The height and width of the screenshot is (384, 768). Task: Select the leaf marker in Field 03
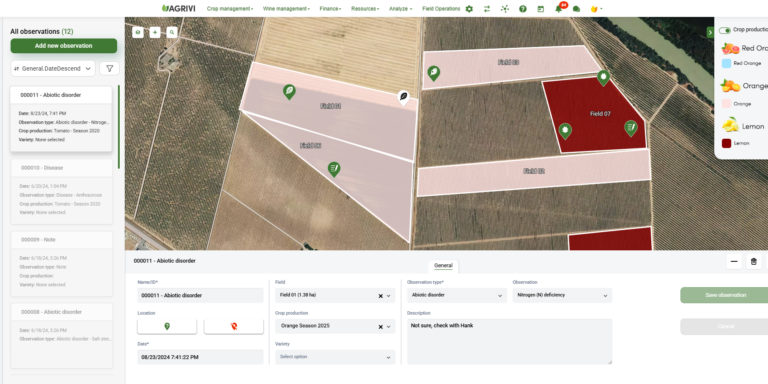coord(433,73)
